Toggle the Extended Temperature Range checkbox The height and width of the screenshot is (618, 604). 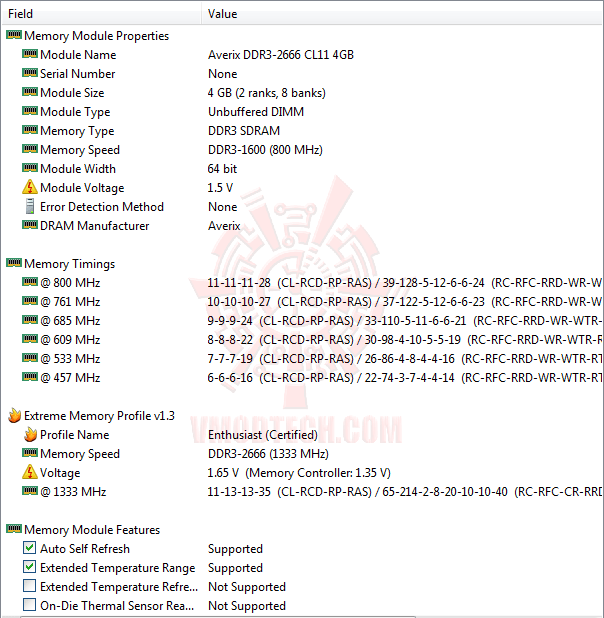pyautogui.click(x=30, y=567)
